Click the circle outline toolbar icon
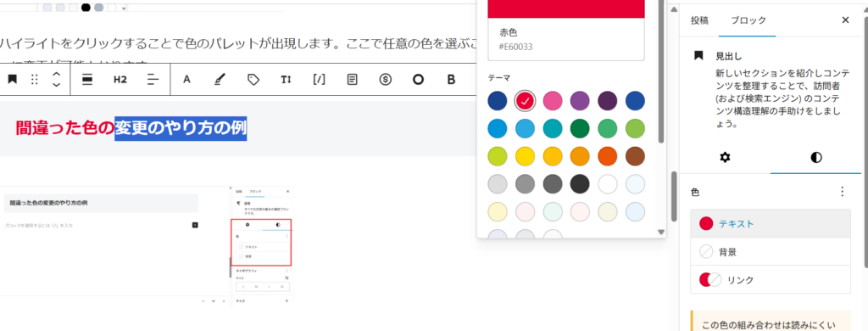Image resolution: width=868 pixels, height=331 pixels. 418,79
